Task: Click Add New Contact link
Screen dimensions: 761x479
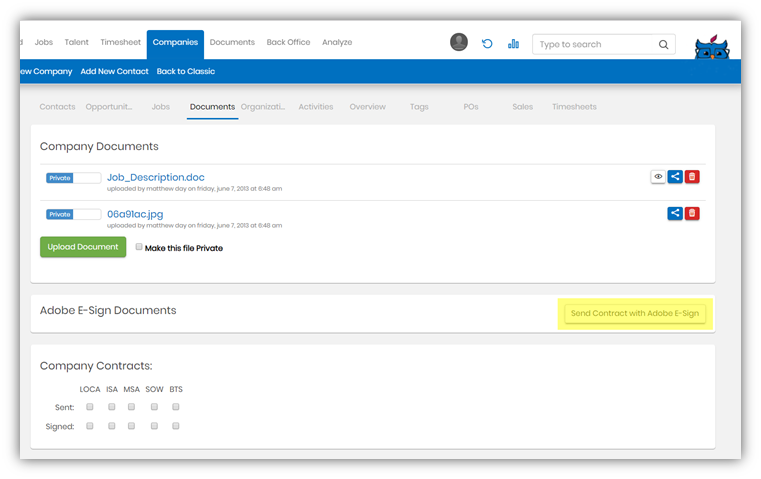Action: (115, 71)
